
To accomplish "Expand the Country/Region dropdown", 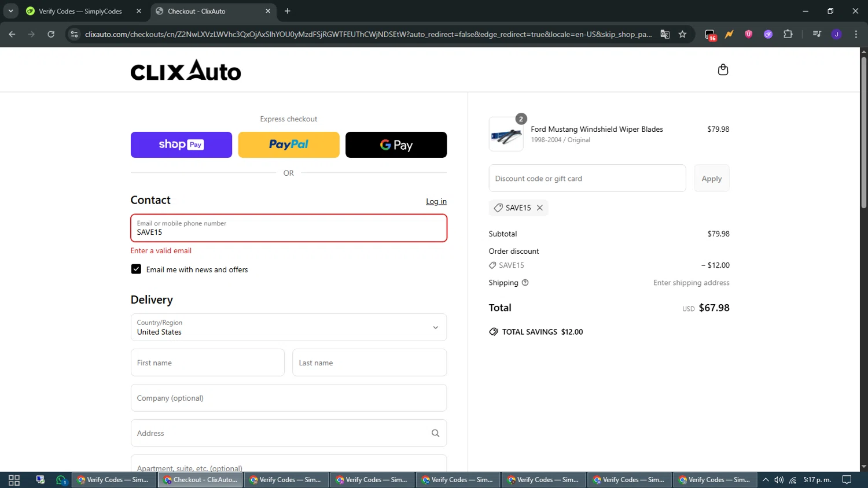I will tap(289, 327).
